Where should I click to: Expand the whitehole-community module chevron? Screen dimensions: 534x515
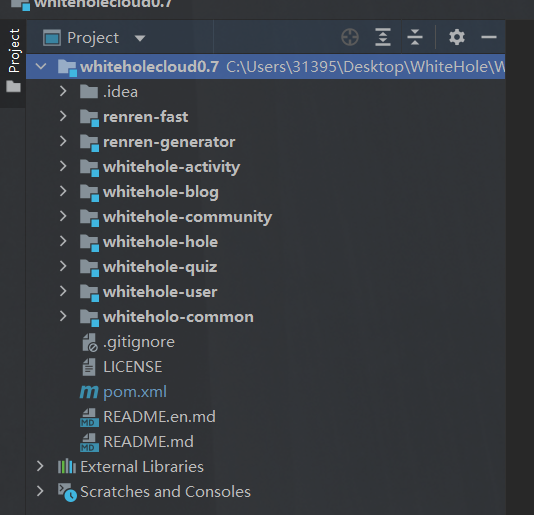pyautogui.click(x=63, y=216)
